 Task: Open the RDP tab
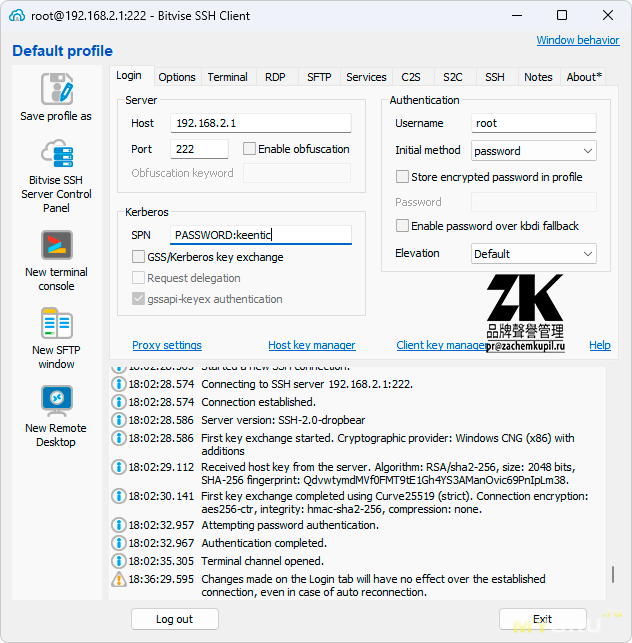click(x=275, y=77)
